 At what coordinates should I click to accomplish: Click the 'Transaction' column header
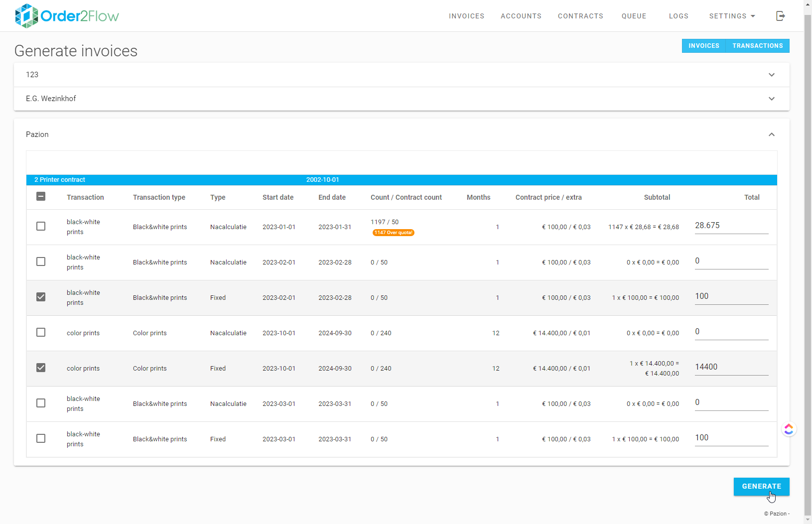point(85,197)
